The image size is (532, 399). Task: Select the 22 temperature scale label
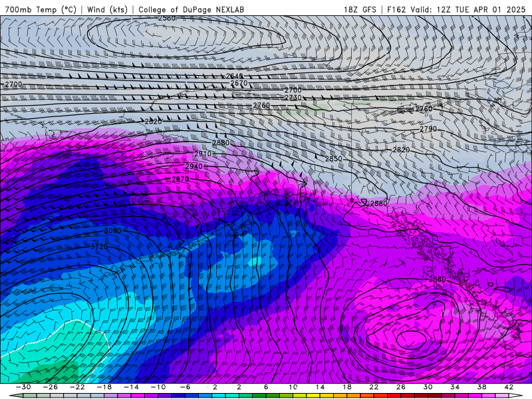tap(374, 387)
